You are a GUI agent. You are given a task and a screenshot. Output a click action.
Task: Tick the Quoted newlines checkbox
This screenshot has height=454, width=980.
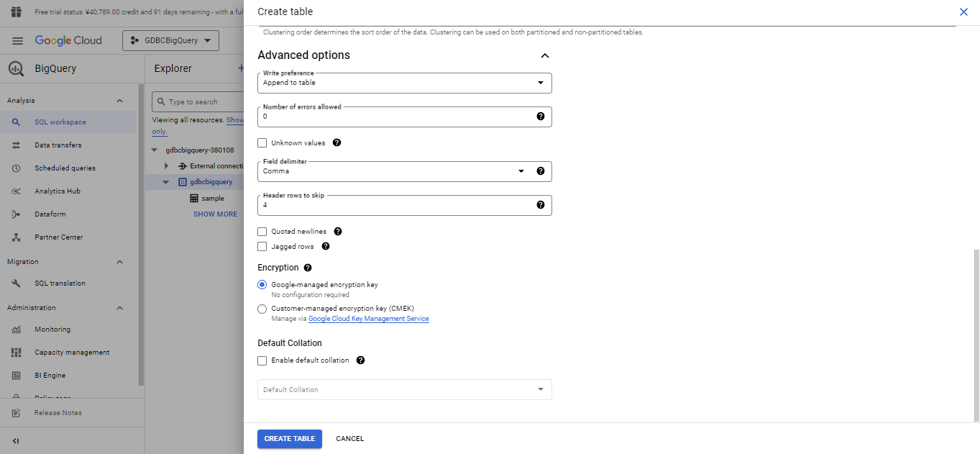[262, 232]
